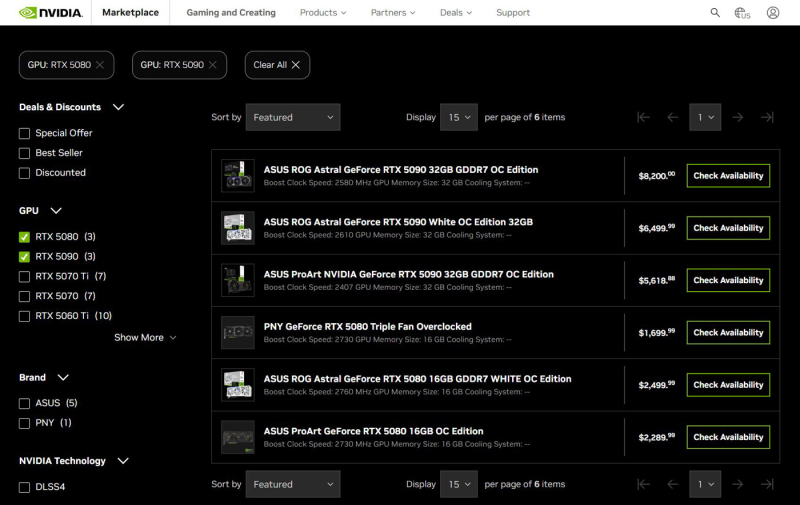Open ASUS ProArt GeForce RTX 5080 16GB title
800x505 pixels.
click(x=373, y=431)
